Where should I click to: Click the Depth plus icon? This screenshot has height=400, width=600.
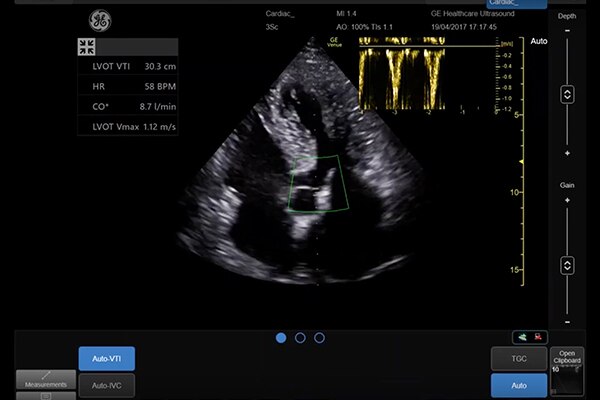point(567,153)
